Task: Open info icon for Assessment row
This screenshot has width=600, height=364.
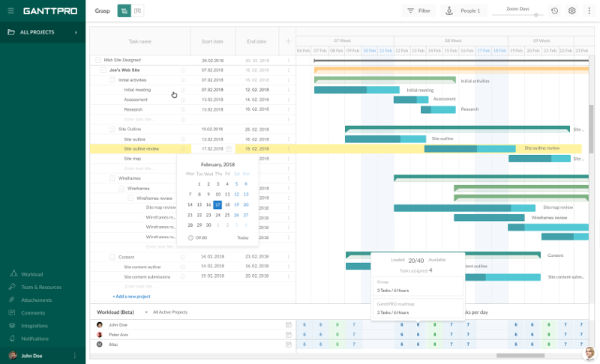Action: 183,100
